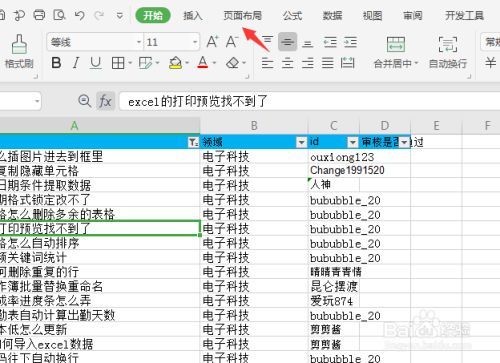Open the 公式 (Formulas) tab
The height and width of the screenshot is (363, 500).
(292, 15)
